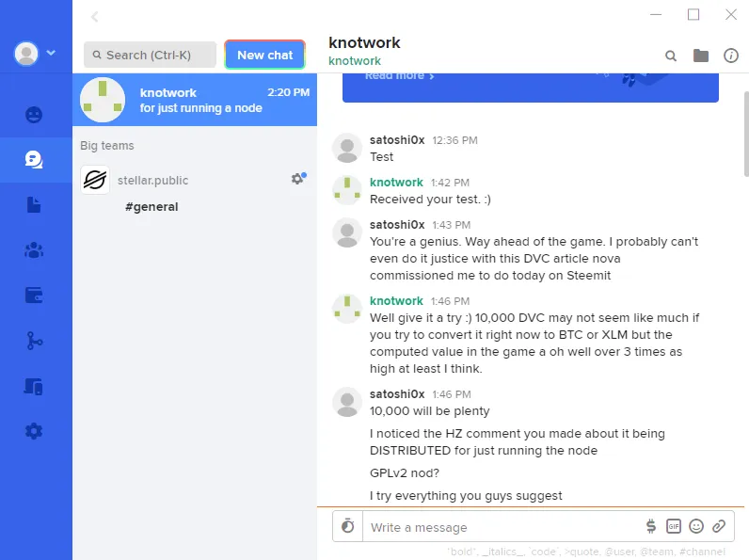This screenshot has width=749, height=560.
Task: Open the Teams tab in sidebar
Action: (x=34, y=250)
